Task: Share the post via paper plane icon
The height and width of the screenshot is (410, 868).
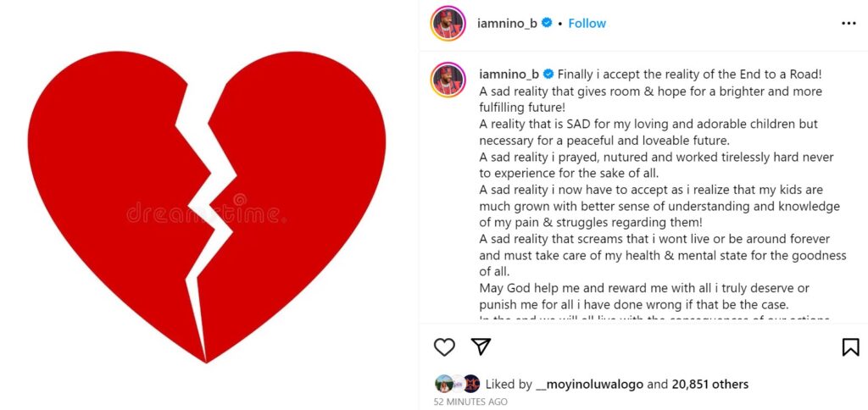Action: [481, 346]
